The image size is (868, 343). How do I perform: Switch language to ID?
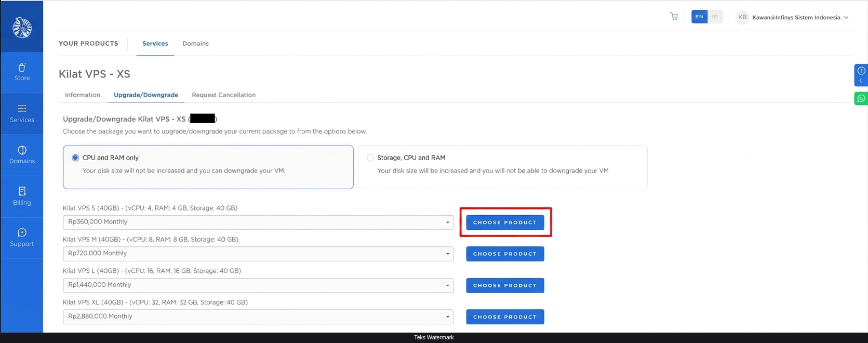(x=715, y=17)
